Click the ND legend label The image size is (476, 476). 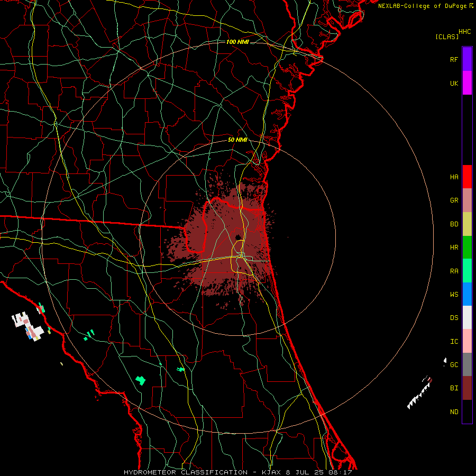tap(454, 412)
